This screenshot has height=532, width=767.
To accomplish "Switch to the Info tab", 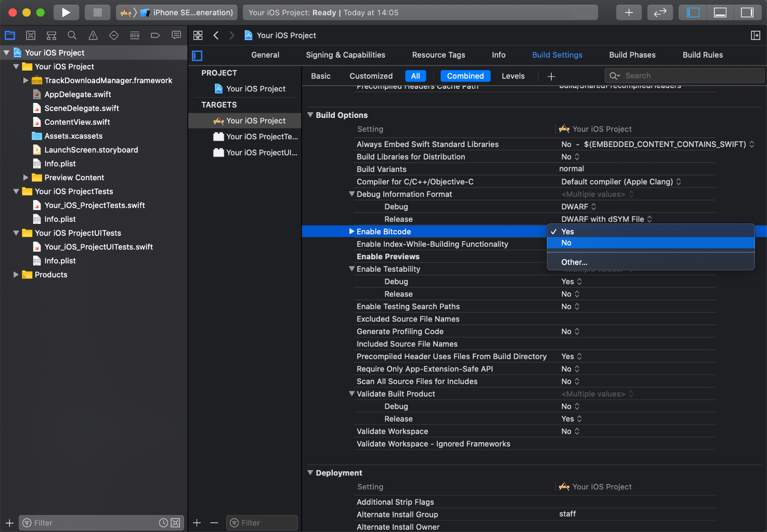I will 499,55.
